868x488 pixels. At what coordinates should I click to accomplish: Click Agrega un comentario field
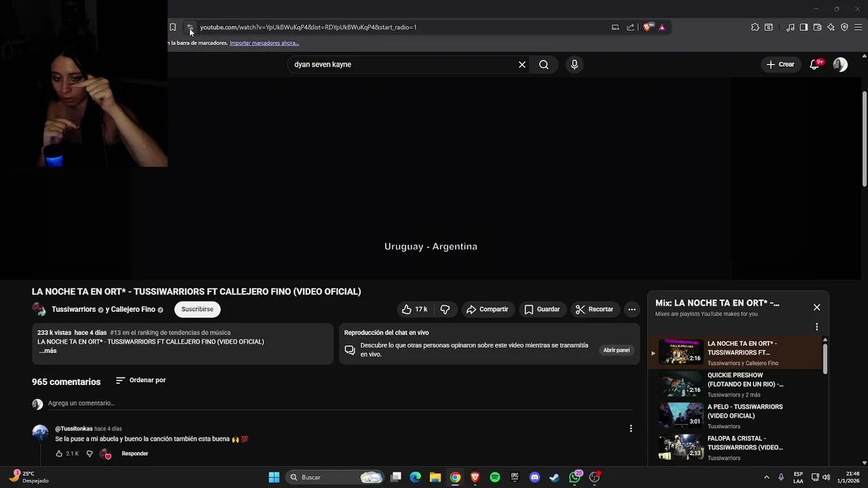click(x=339, y=403)
